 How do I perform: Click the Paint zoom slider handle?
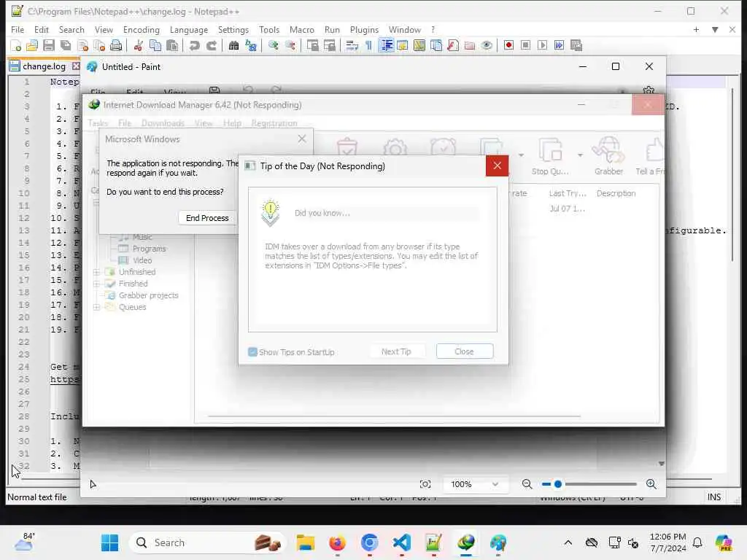coord(558,484)
